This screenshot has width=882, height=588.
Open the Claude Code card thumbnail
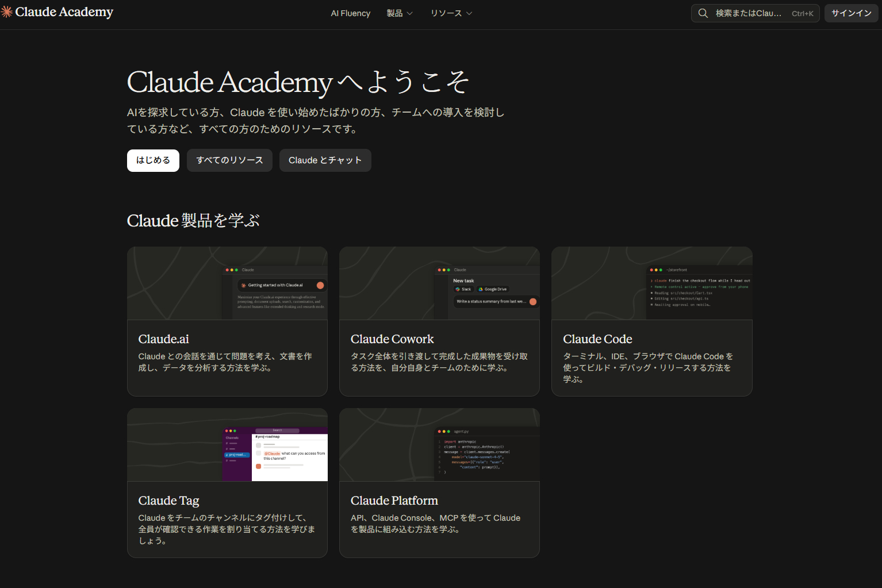pyautogui.click(x=652, y=283)
